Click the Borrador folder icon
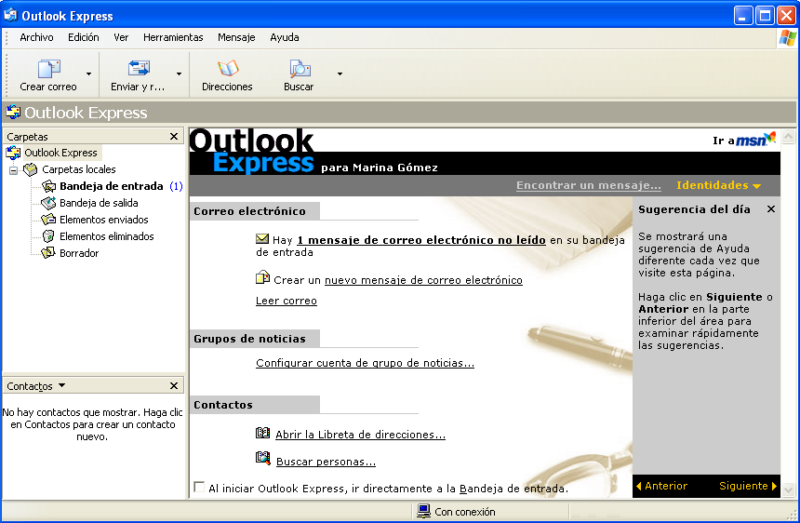The image size is (800, 523). coord(48,253)
